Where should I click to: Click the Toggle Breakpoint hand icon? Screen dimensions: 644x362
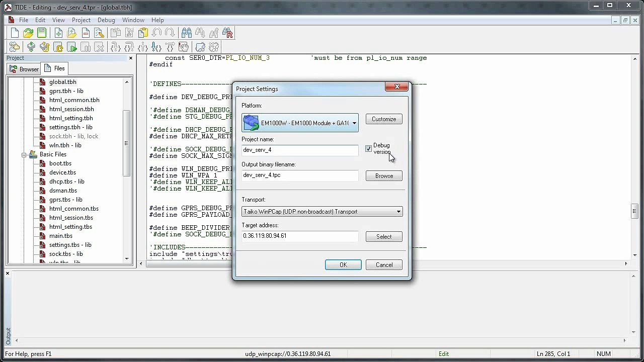(184, 47)
